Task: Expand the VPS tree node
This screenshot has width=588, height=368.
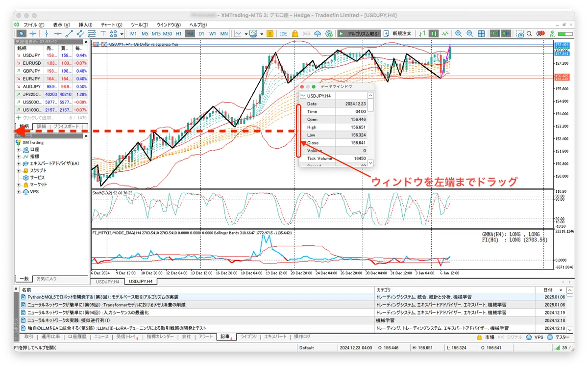Action: pos(19,191)
